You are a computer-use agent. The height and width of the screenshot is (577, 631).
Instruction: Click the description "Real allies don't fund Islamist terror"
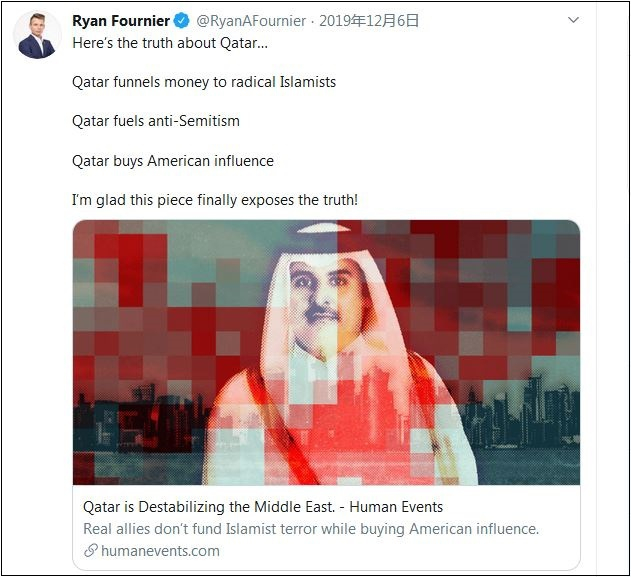(310, 529)
